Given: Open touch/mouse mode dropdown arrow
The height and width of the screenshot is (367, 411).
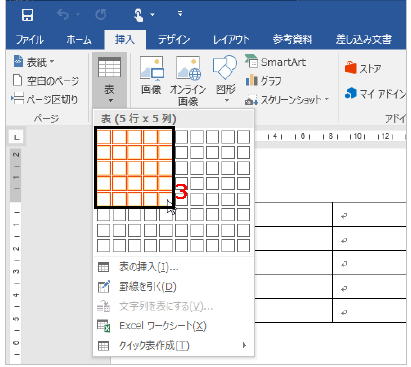Looking at the screenshot, I should (x=152, y=15).
